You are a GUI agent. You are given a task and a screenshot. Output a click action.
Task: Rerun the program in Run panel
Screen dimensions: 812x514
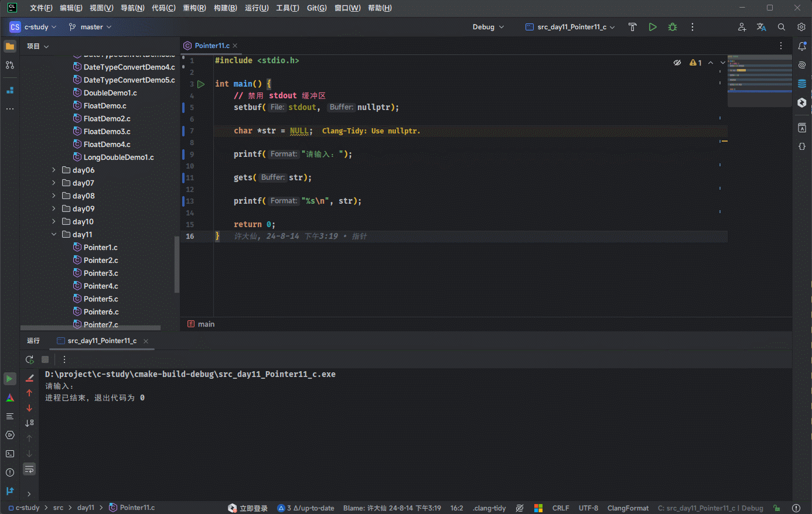pyautogui.click(x=29, y=359)
